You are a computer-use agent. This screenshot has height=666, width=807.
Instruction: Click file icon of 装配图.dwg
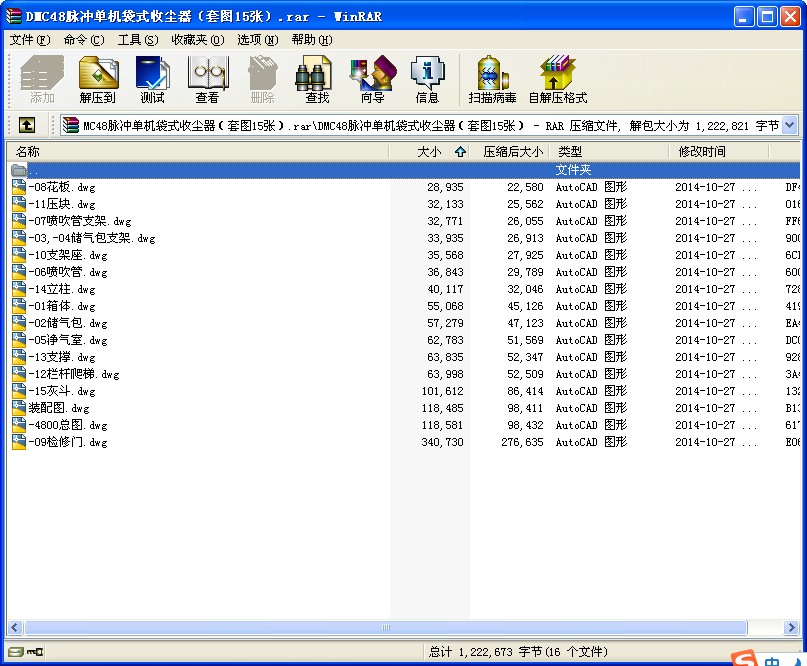(19, 408)
